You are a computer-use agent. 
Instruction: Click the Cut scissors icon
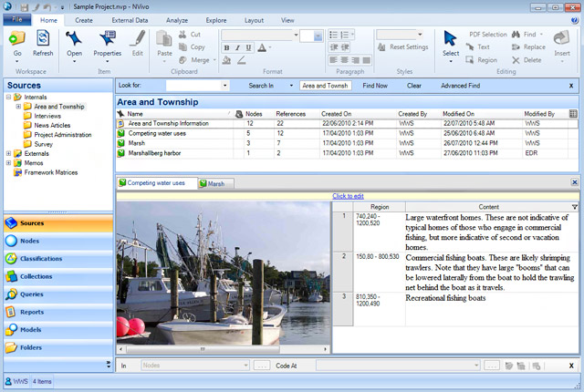[x=182, y=35]
